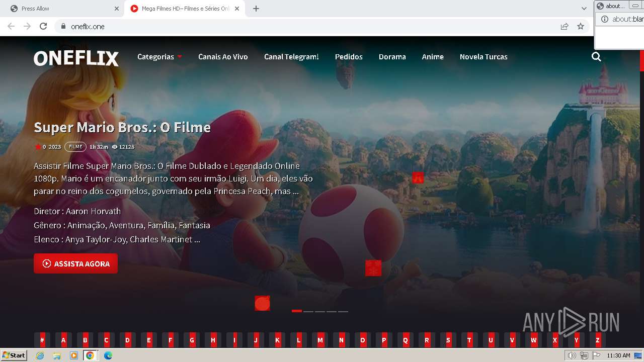Filter titles by letter U
The image size is (644, 362).
click(x=491, y=340)
